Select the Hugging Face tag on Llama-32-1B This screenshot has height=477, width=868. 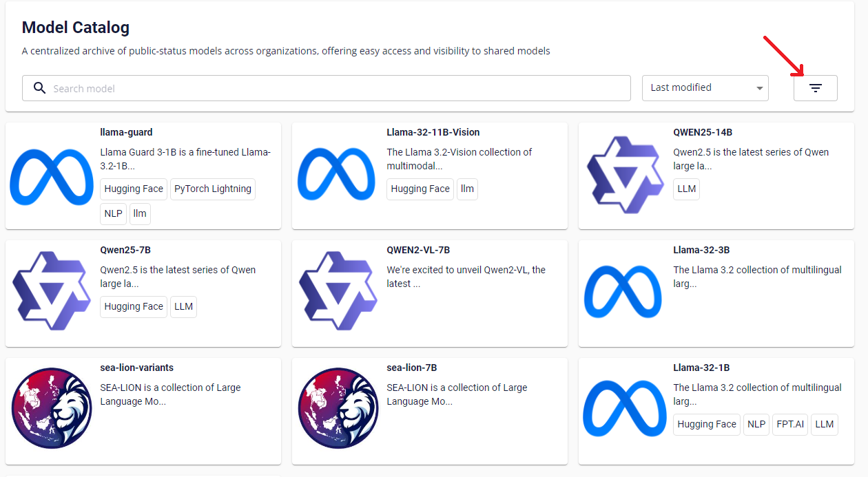coord(707,425)
